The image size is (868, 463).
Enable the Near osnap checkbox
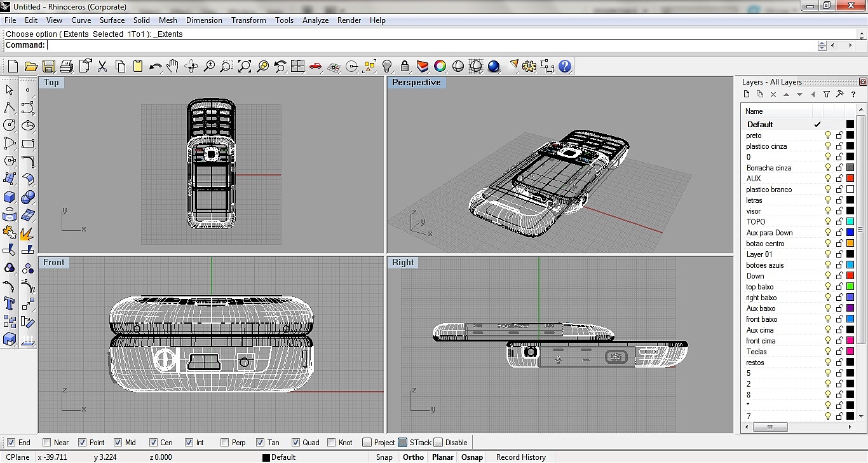(x=47, y=443)
